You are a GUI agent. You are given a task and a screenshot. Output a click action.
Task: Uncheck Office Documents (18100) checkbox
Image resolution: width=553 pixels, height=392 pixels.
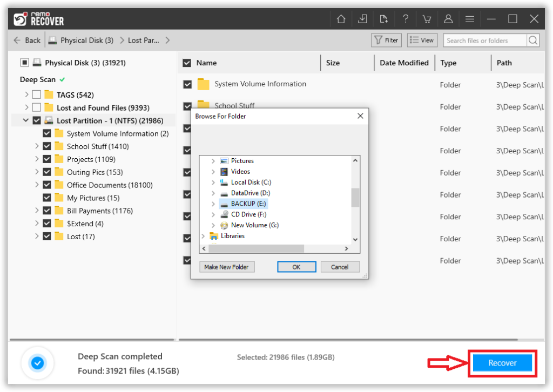[x=46, y=185]
